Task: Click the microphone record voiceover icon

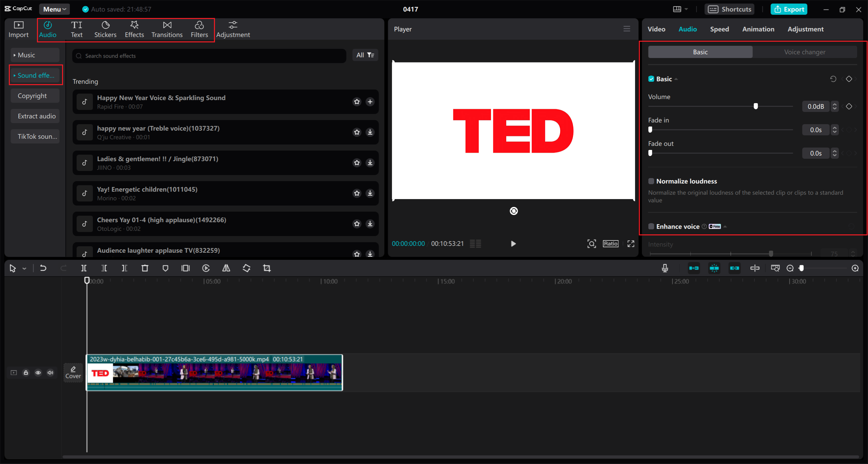Action: click(665, 268)
